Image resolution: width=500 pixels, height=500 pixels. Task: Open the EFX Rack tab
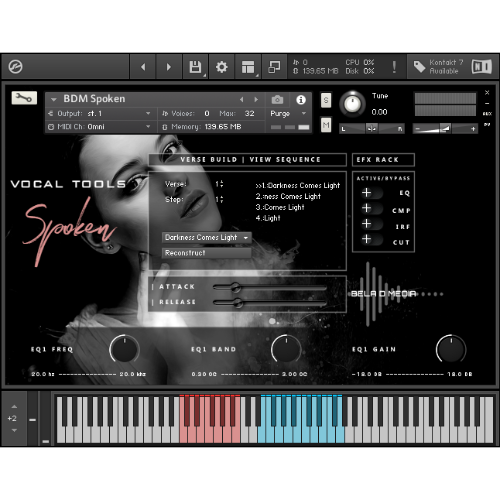[383, 160]
